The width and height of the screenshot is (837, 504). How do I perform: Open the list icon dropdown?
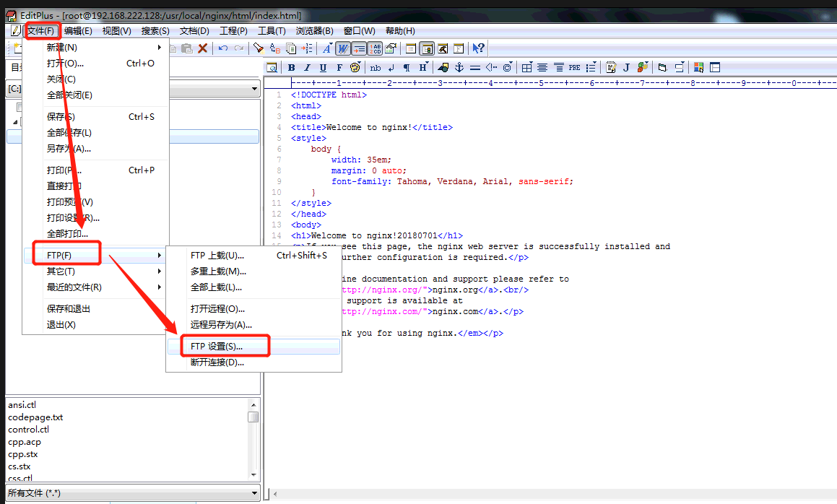(x=591, y=67)
